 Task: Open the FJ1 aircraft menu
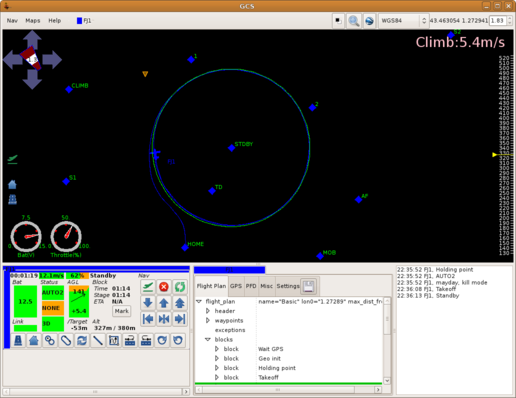click(84, 21)
